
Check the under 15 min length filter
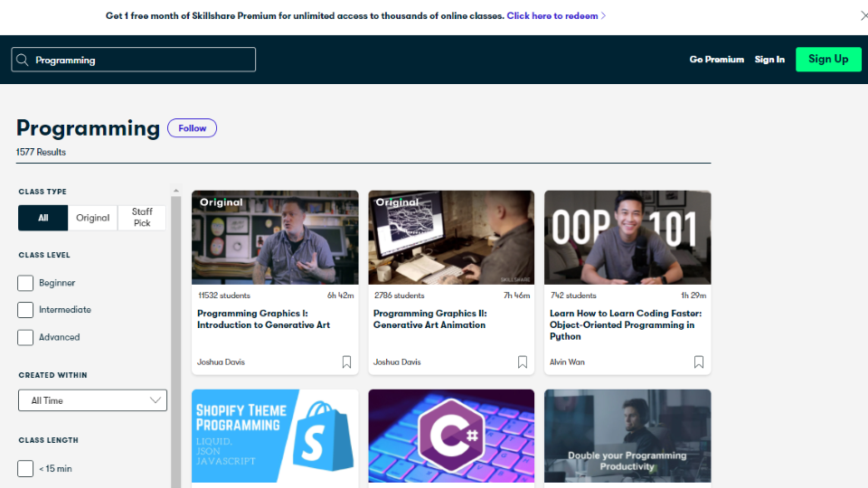[25, 469]
